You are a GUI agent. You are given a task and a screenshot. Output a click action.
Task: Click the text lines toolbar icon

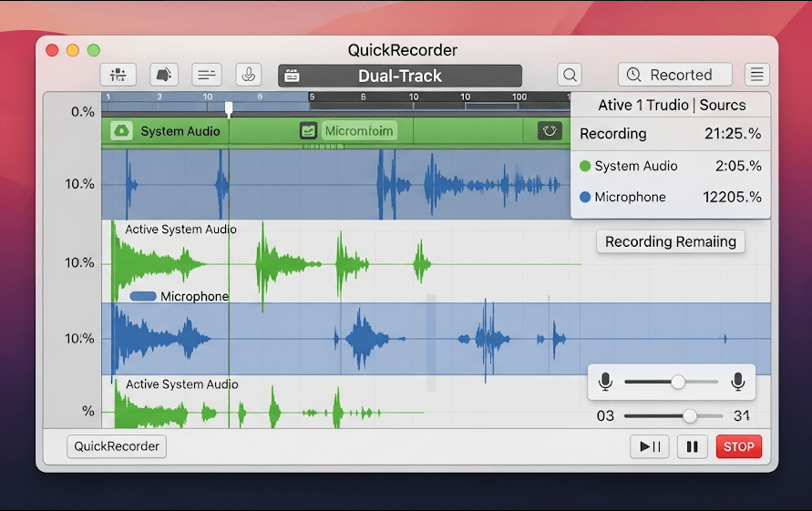206,76
